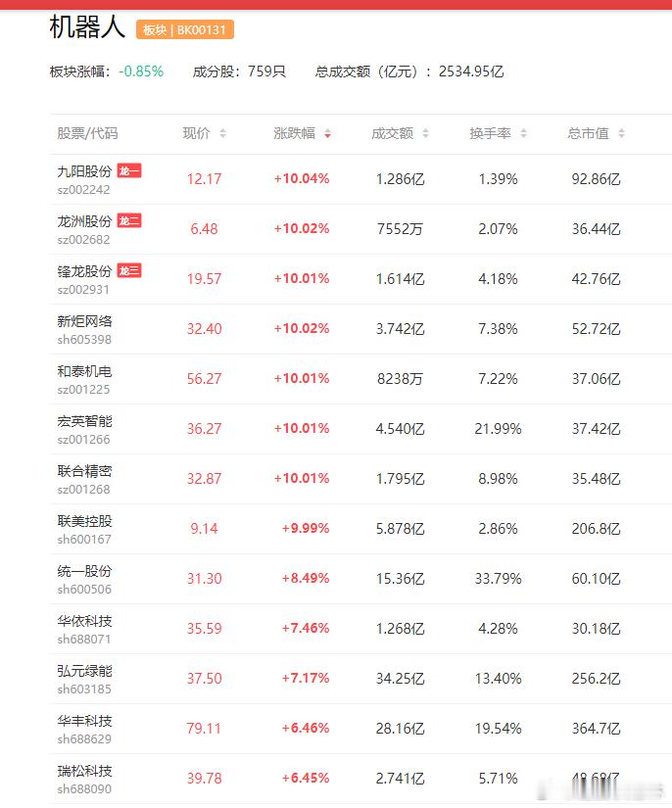Click the sort icon next to 成交额
The width and height of the screenshot is (672, 808).
pos(426,134)
